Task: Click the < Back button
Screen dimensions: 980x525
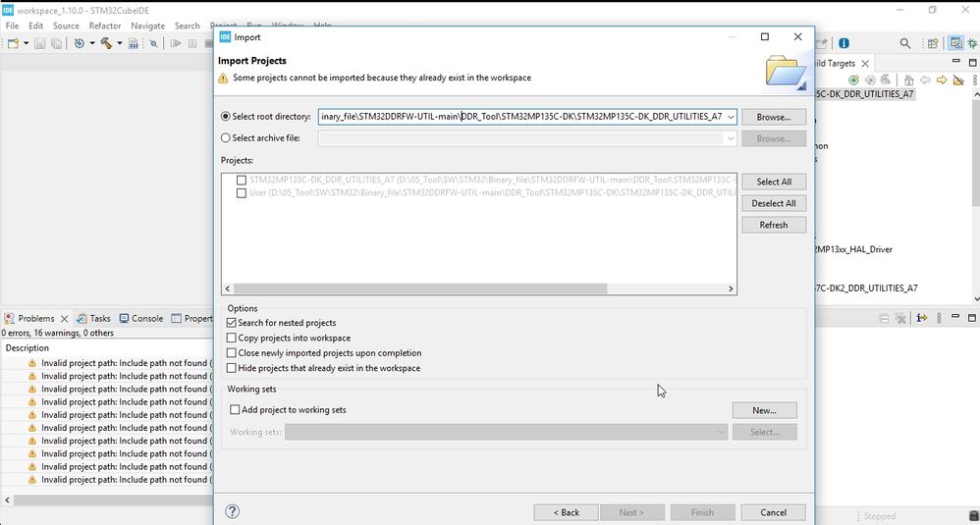Action: 567,512
